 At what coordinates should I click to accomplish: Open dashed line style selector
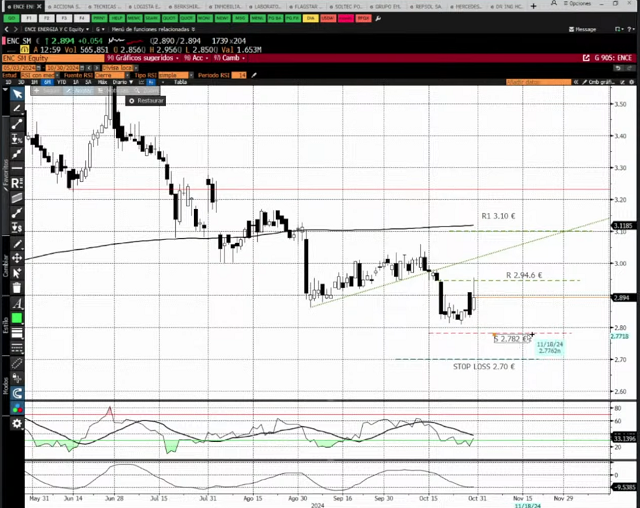[x=17, y=348]
